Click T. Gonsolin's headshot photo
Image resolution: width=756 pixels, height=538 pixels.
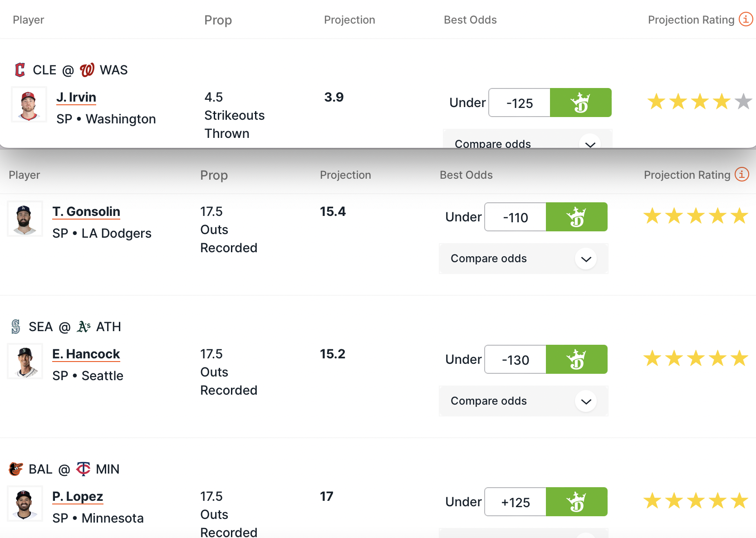pyautogui.click(x=25, y=219)
